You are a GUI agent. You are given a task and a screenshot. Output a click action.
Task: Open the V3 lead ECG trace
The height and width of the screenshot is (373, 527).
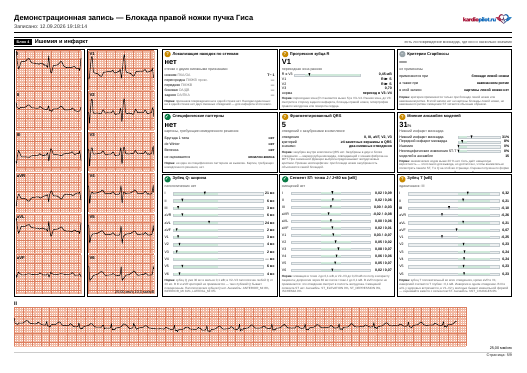pyautogui.click(x=122, y=151)
